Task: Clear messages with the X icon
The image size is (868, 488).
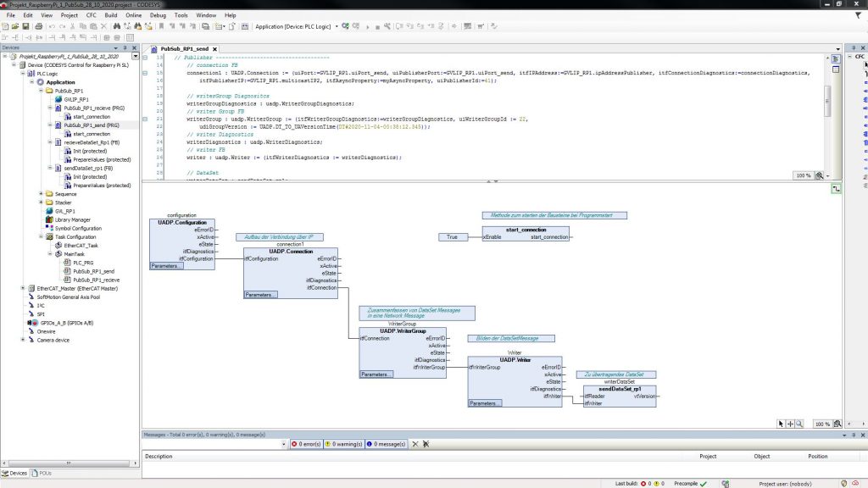Action: [415, 444]
